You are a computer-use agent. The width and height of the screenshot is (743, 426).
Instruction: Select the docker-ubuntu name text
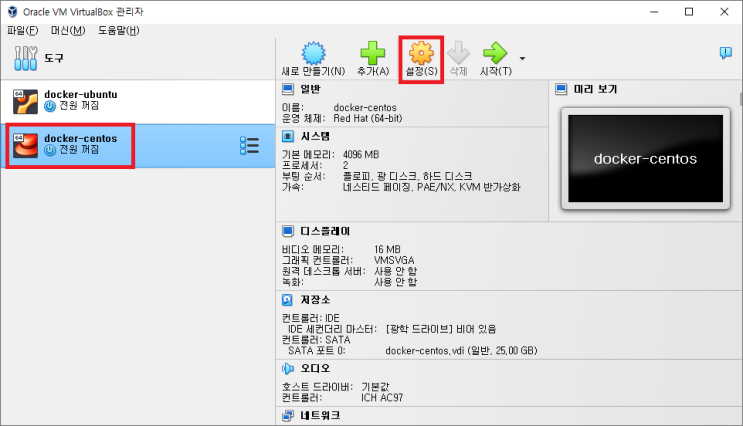[x=81, y=94]
